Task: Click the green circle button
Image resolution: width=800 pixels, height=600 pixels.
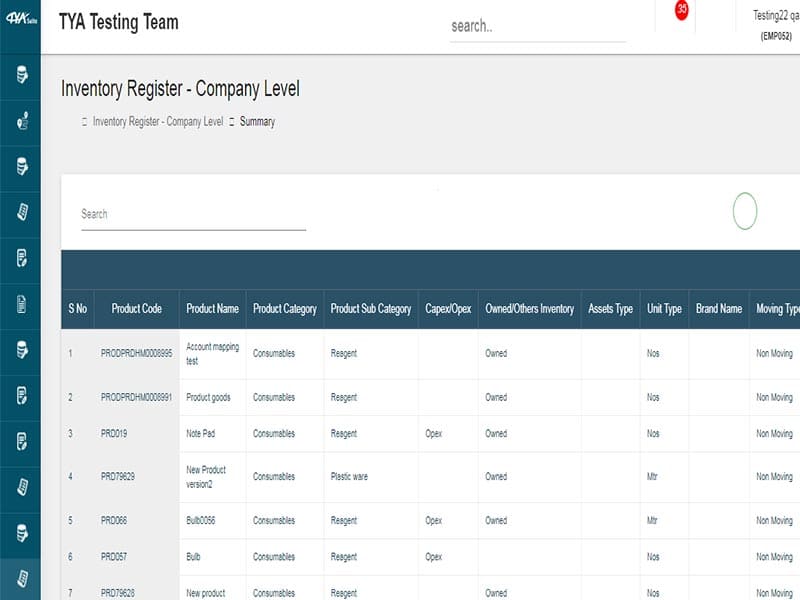Action: [745, 211]
